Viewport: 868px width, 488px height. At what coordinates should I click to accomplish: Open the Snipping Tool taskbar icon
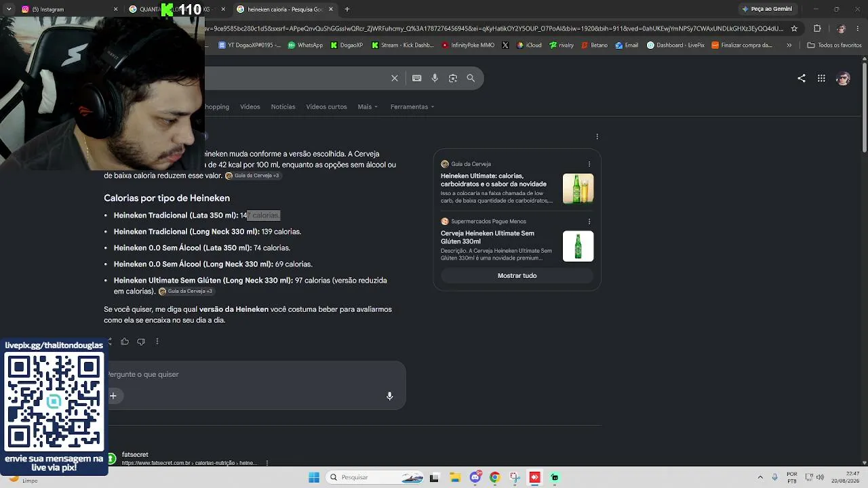[515, 477]
